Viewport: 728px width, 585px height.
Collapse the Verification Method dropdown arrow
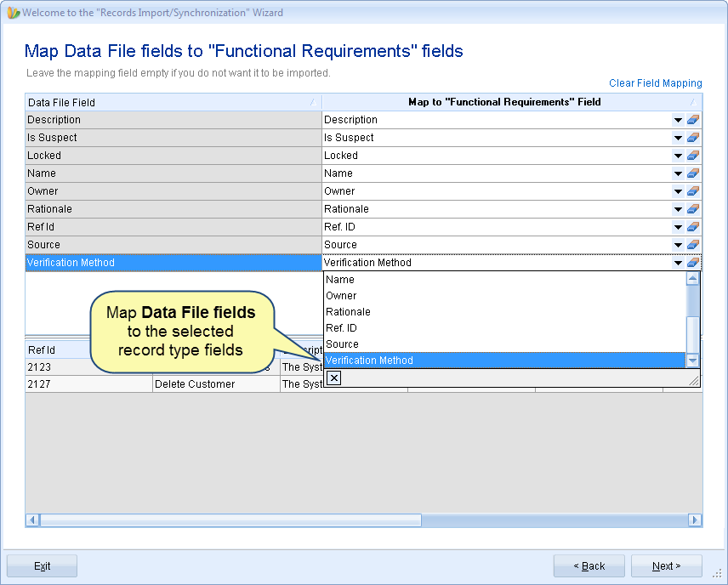pos(678,264)
